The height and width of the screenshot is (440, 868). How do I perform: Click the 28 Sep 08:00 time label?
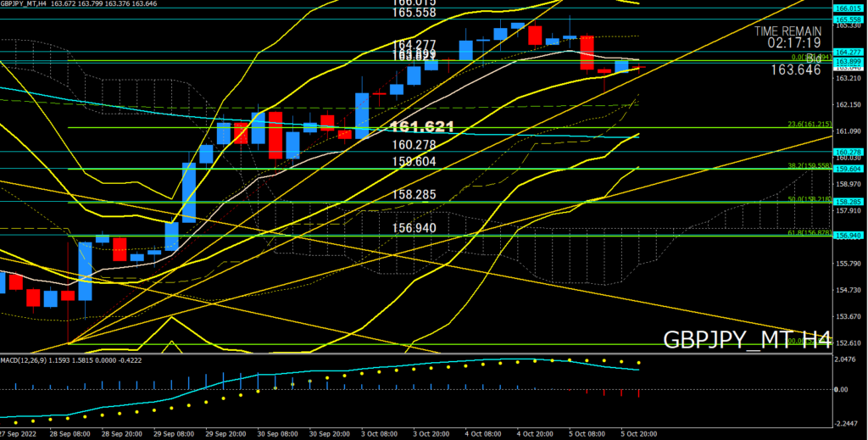pyautogui.click(x=68, y=434)
